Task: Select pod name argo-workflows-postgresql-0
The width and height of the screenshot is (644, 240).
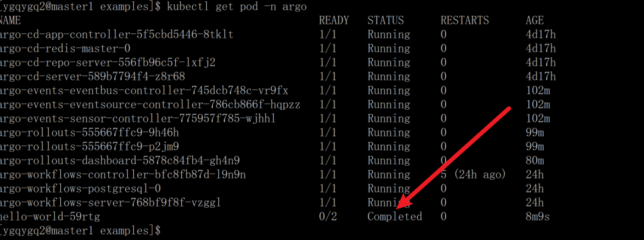Action: (80, 189)
